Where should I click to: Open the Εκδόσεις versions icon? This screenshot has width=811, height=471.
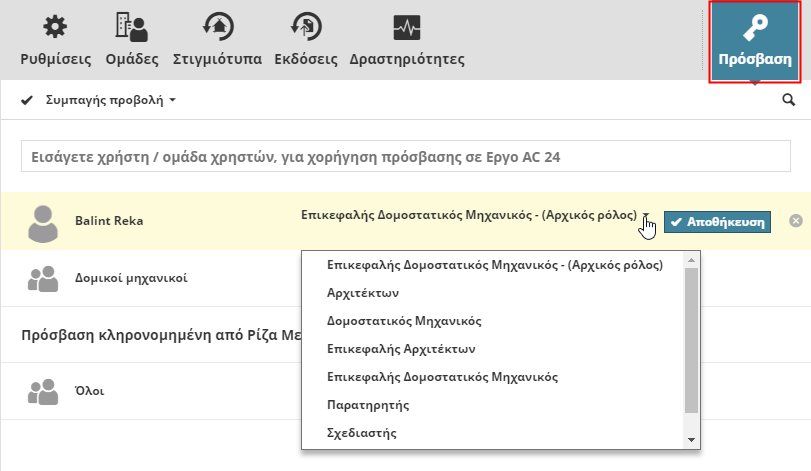point(305,28)
